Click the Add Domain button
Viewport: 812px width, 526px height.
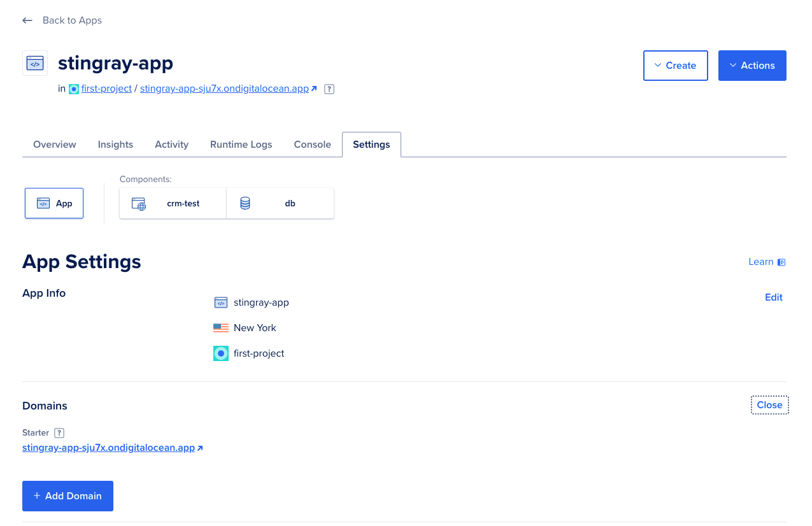tap(68, 496)
